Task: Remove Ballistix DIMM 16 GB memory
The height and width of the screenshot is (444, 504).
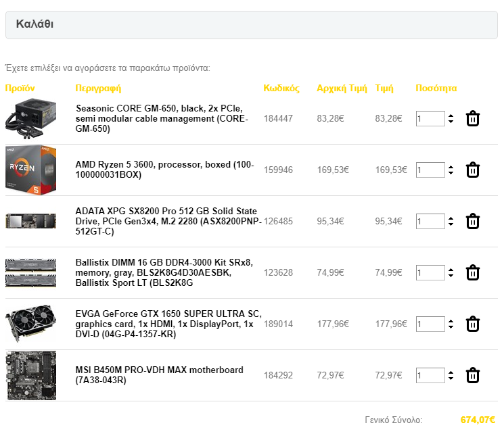Action: click(472, 272)
